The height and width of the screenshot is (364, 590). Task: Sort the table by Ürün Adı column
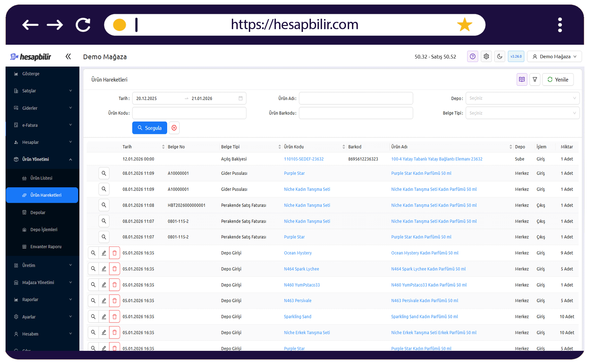tap(511, 147)
